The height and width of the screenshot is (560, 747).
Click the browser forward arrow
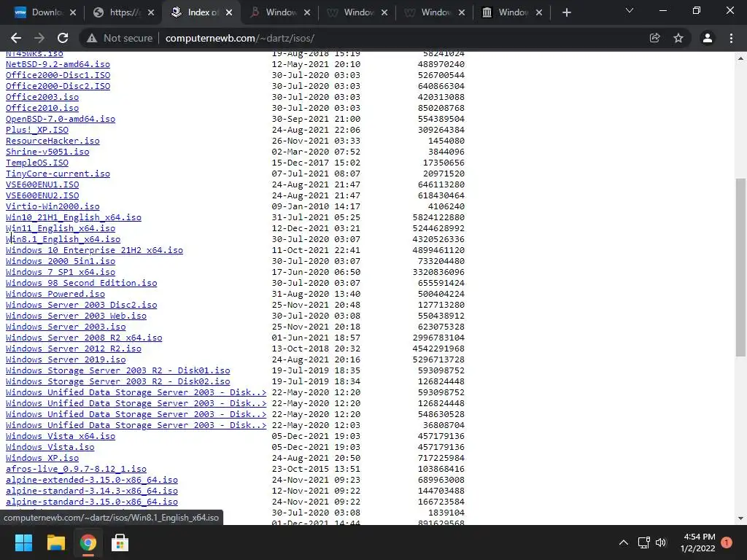coord(39,38)
